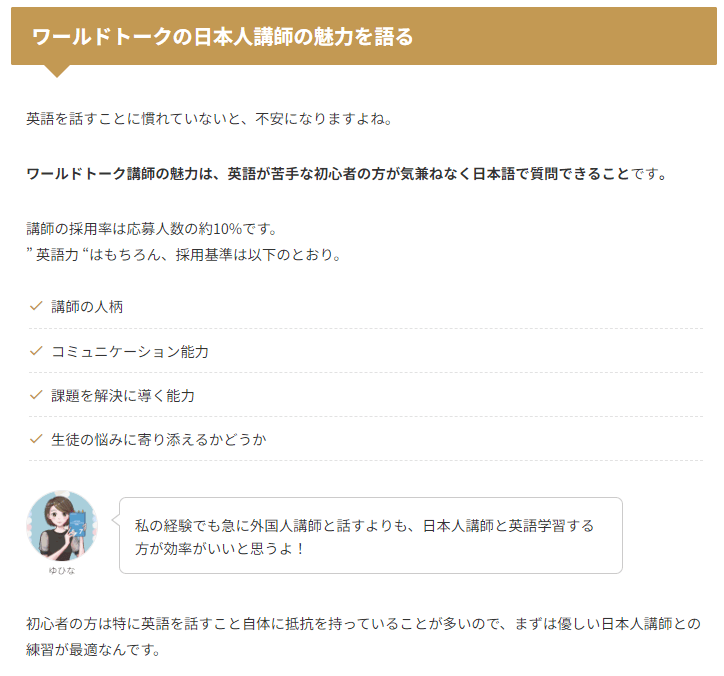Click the ゆひな name label under avatar
The height and width of the screenshot is (676, 724).
click(62, 571)
